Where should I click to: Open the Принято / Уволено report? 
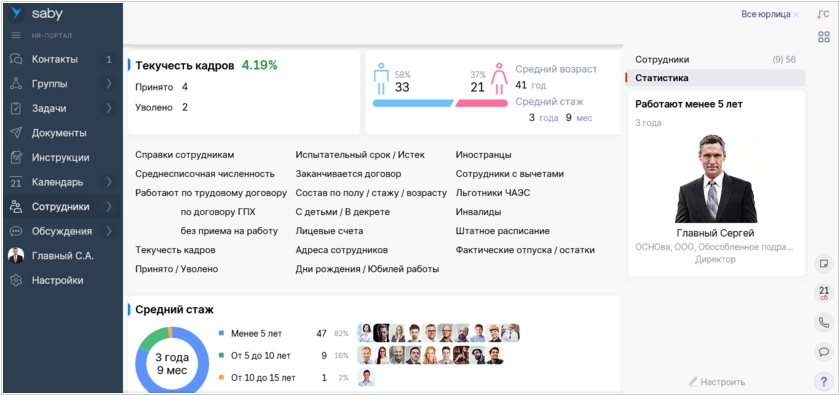click(x=177, y=269)
